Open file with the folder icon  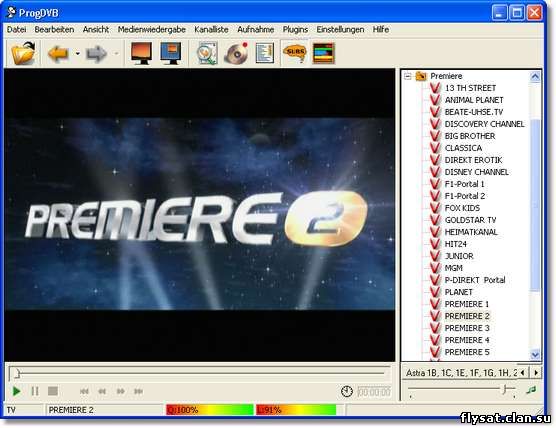pyautogui.click(x=23, y=53)
